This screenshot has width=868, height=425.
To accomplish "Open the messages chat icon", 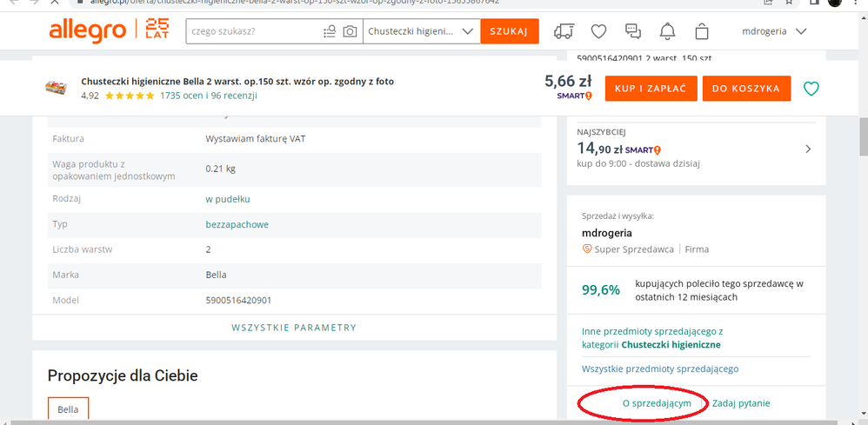I will pyautogui.click(x=633, y=32).
